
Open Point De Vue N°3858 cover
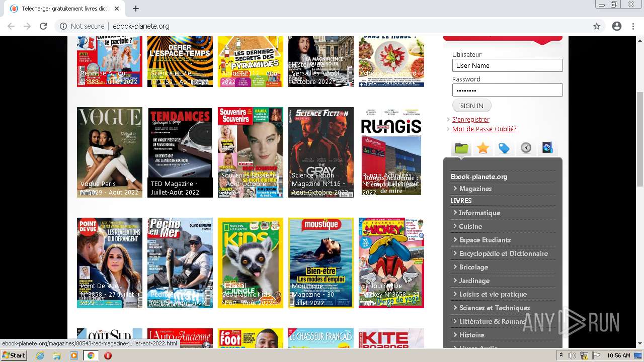pyautogui.click(x=110, y=263)
